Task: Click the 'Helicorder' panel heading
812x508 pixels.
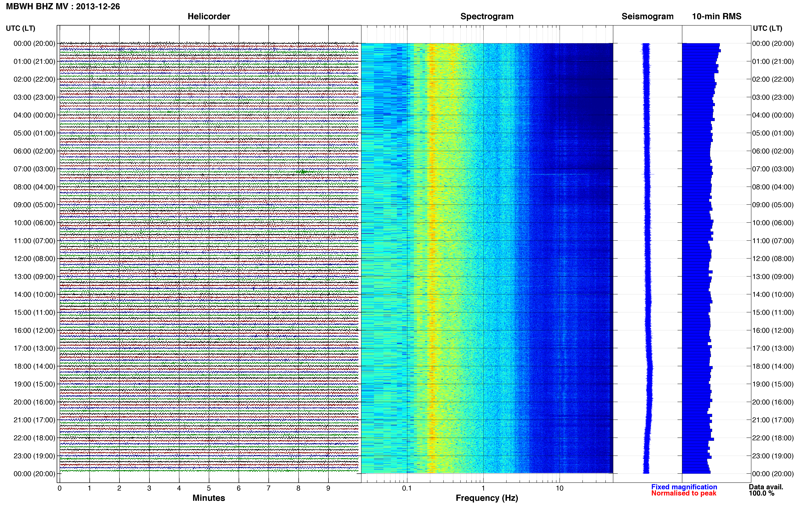Action: pyautogui.click(x=209, y=16)
